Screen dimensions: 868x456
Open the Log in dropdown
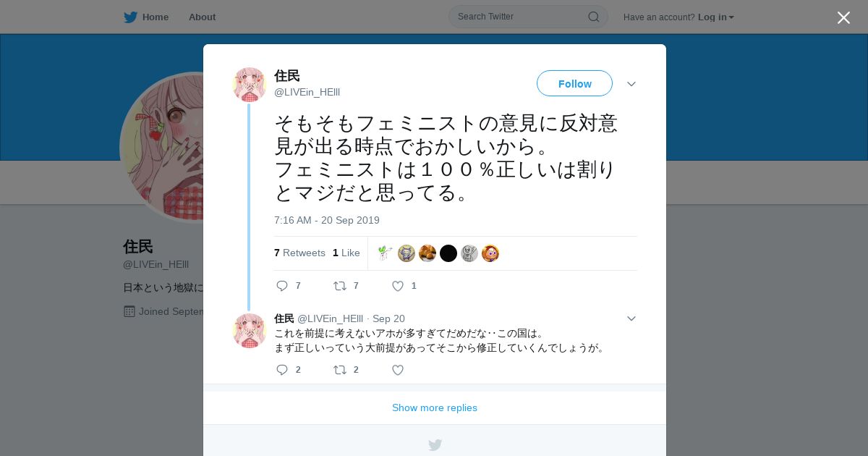(715, 17)
